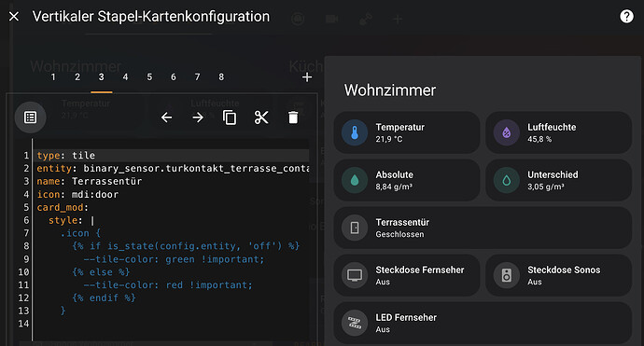Select card tab 1

click(x=53, y=77)
